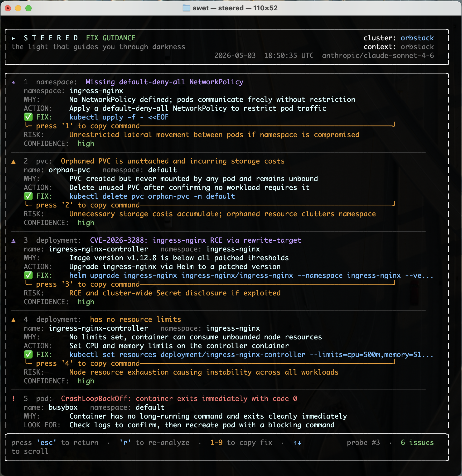The width and height of the screenshot is (462, 476).
Task: Click "press '1' to copy command" hint
Action: 88,126
